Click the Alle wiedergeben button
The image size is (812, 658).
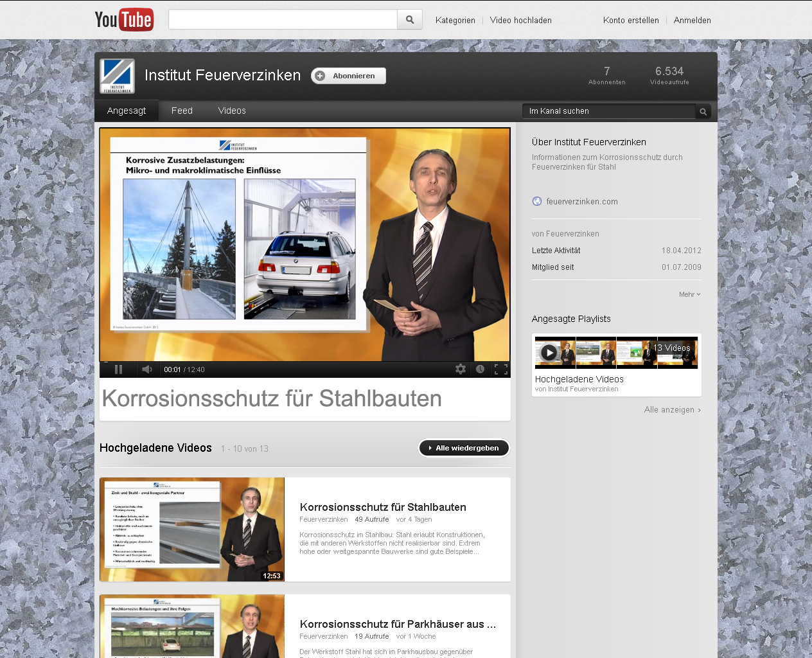[x=464, y=448]
